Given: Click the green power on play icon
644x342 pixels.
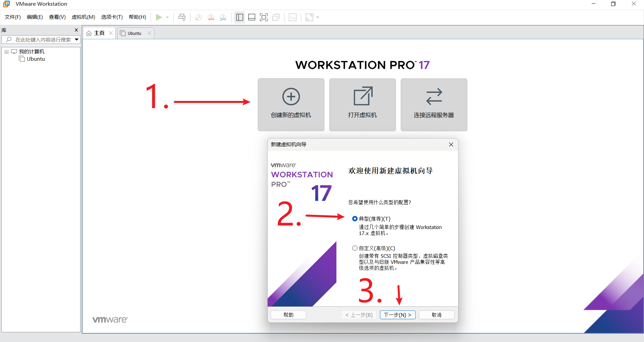Looking at the screenshot, I should point(159,17).
